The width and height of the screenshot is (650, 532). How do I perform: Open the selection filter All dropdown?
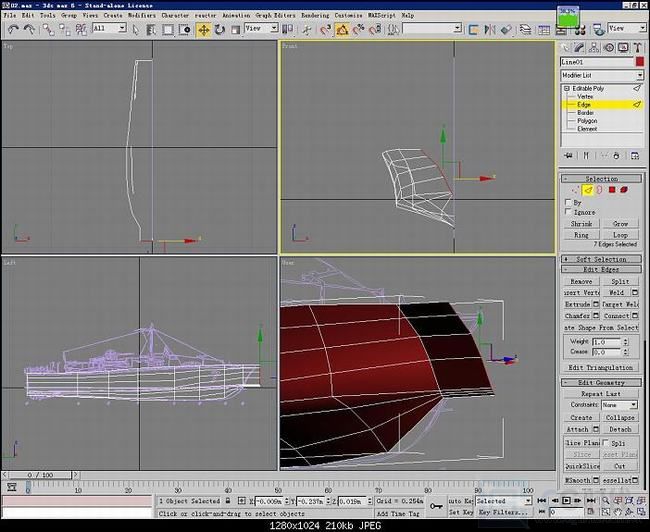coord(109,28)
